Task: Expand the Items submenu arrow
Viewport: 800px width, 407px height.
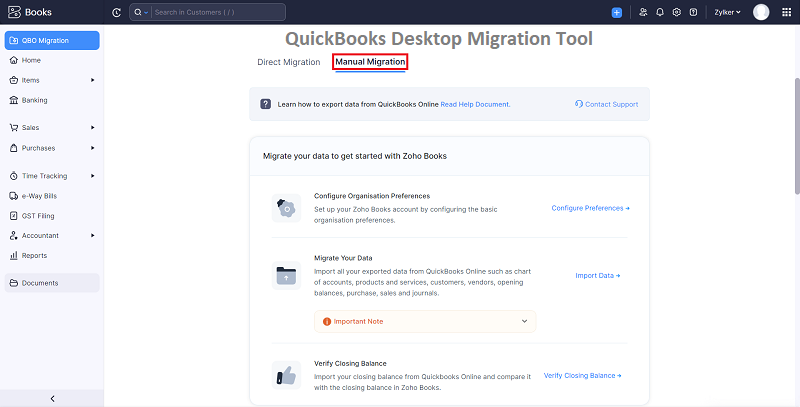Action: [x=92, y=80]
